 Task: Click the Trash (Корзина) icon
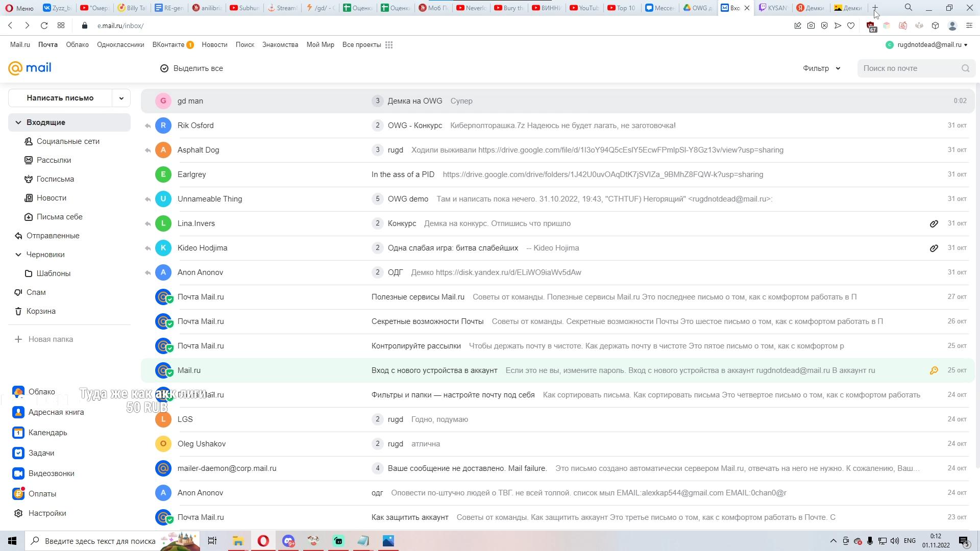pos(18,311)
